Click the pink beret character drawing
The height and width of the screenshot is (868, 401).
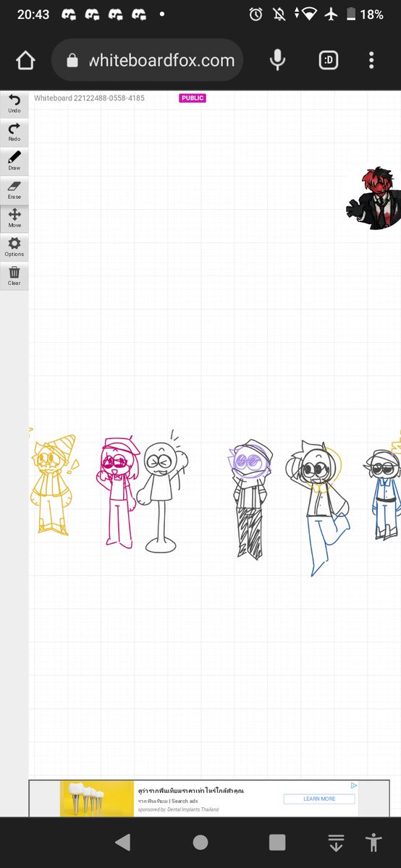coord(117,493)
